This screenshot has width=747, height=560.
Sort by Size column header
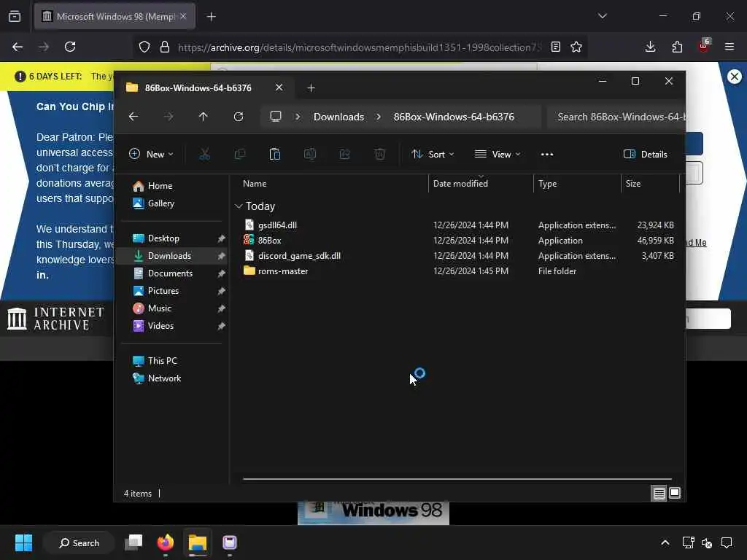point(633,184)
